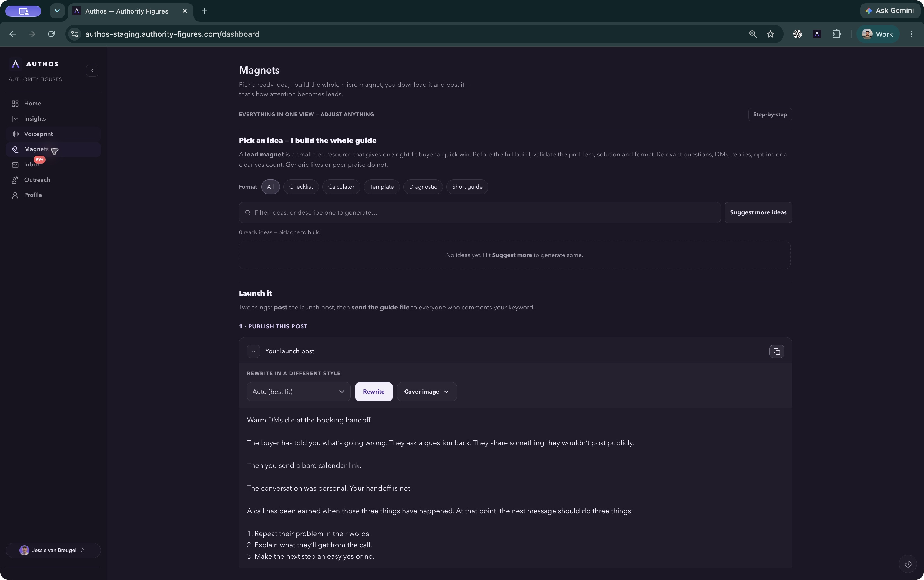Click the '1 · PUBLISH THIS POST' label
This screenshot has width=924, height=580.
click(273, 326)
